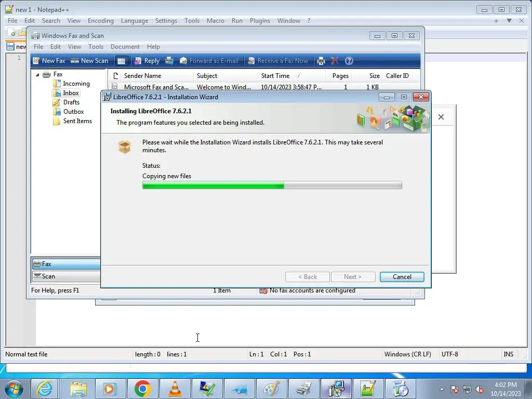532x399 pixels.
Task: Click the muted volume tray icon
Action: pyautogui.click(x=480, y=389)
